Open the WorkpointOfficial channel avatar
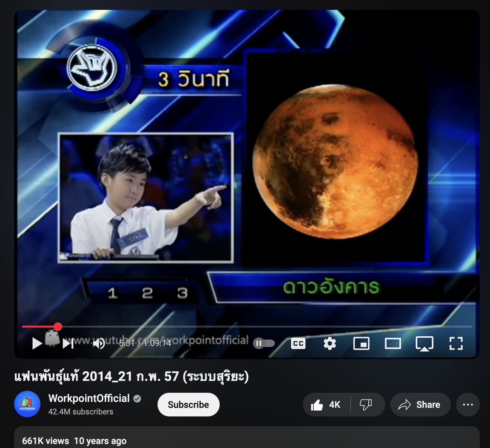The width and height of the screenshot is (490, 448). (x=27, y=404)
